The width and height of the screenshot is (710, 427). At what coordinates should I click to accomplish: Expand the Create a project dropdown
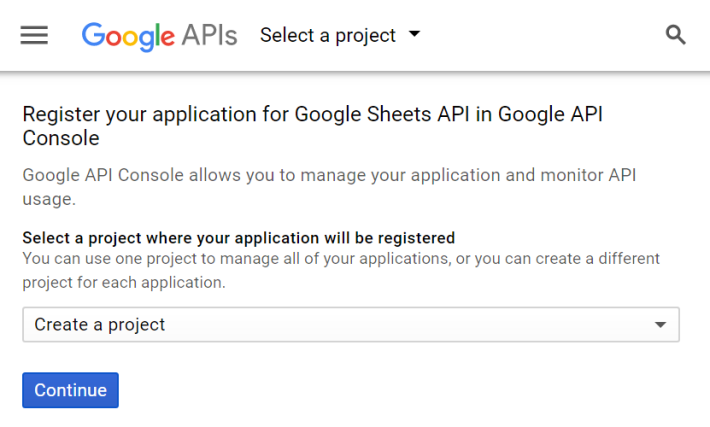coord(351,325)
